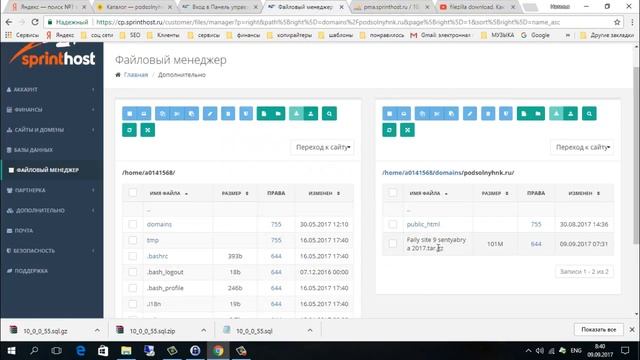This screenshot has width=640, height=360.
Task: Open options arrow for 10_0_0_55.sql.zip download
Action: point(203,330)
